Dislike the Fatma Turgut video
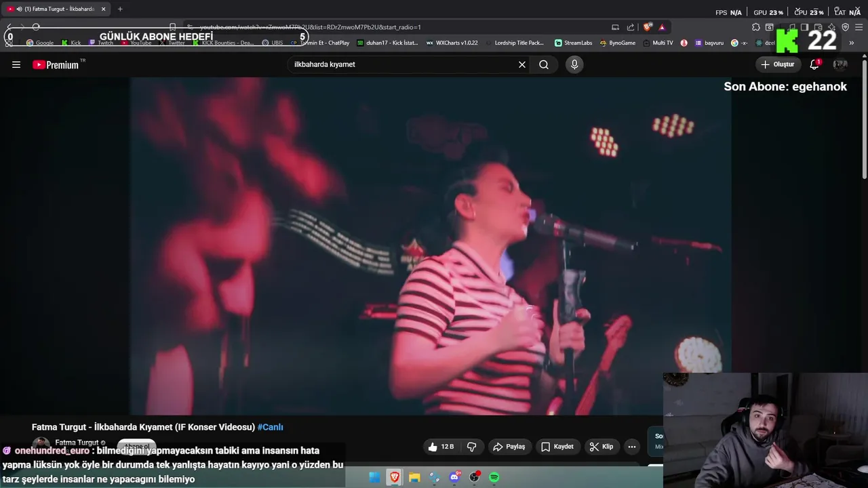This screenshot has height=488, width=868. [472, 447]
